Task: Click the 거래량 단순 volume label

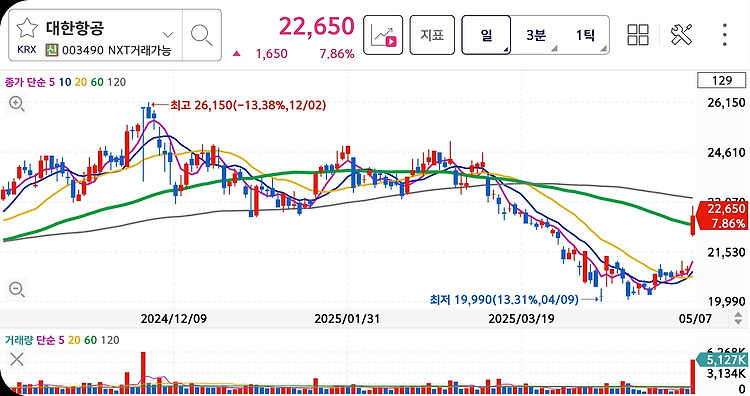Action: click(30, 340)
